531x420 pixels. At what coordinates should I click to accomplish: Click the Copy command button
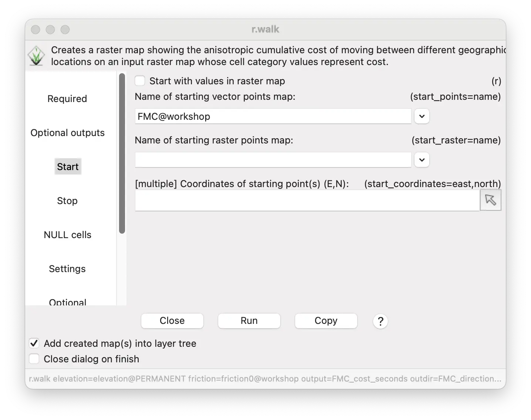coord(326,321)
